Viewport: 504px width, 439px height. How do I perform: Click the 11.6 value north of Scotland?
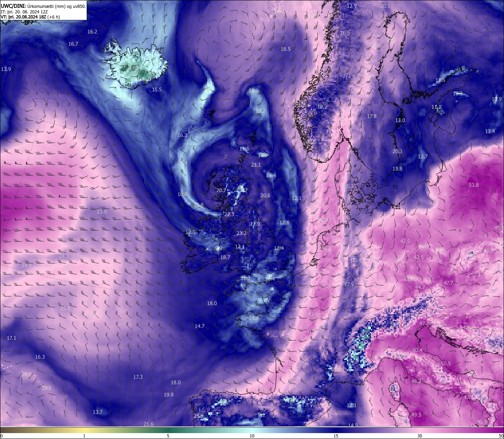[244, 148]
